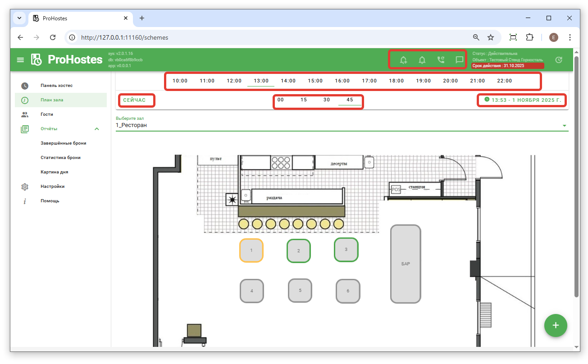The height and width of the screenshot is (364, 588).
Task: Select table 2 on floor plan
Action: (x=298, y=251)
